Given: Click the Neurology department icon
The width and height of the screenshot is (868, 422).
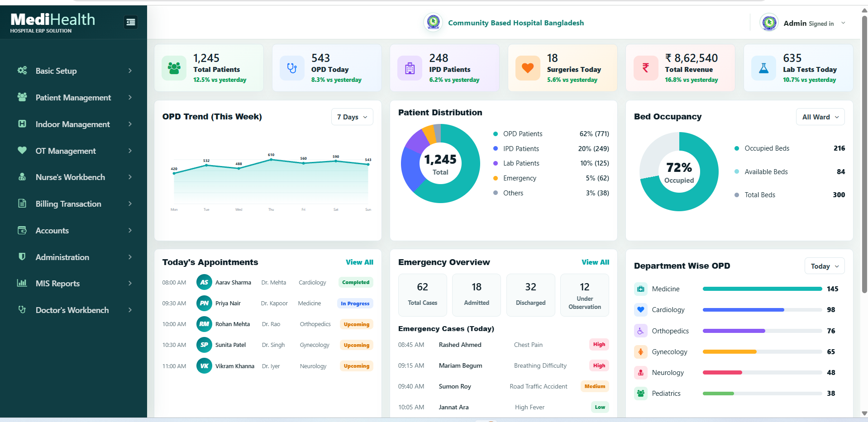Looking at the screenshot, I should point(640,372).
